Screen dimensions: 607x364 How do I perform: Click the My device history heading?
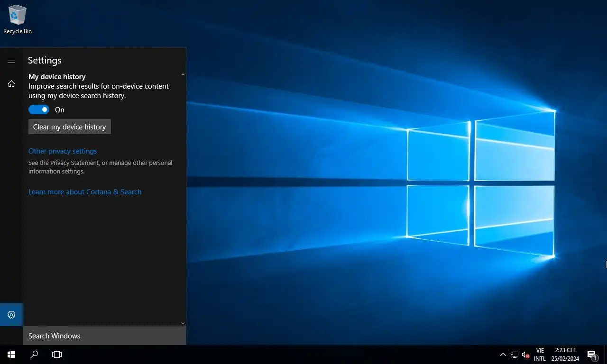(x=57, y=76)
